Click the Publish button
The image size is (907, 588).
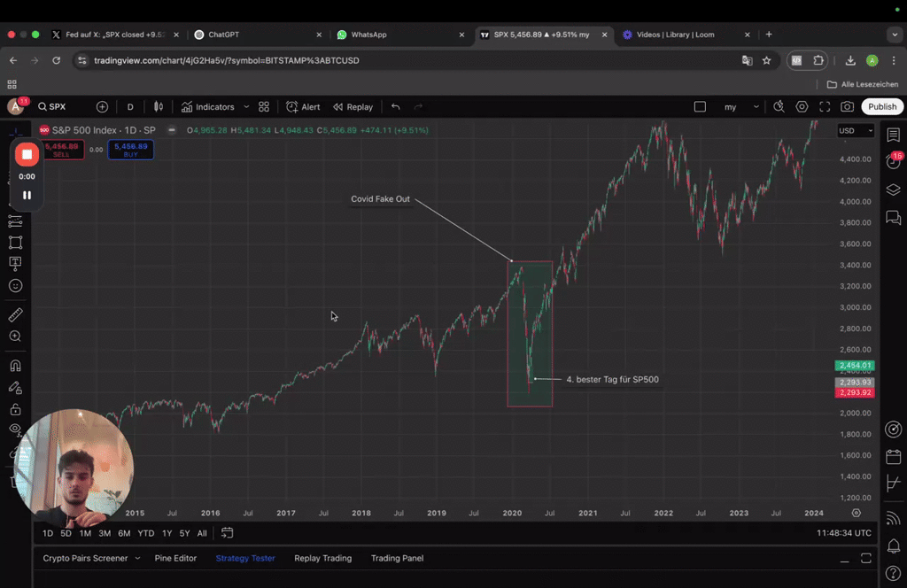[x=882, y=107]
